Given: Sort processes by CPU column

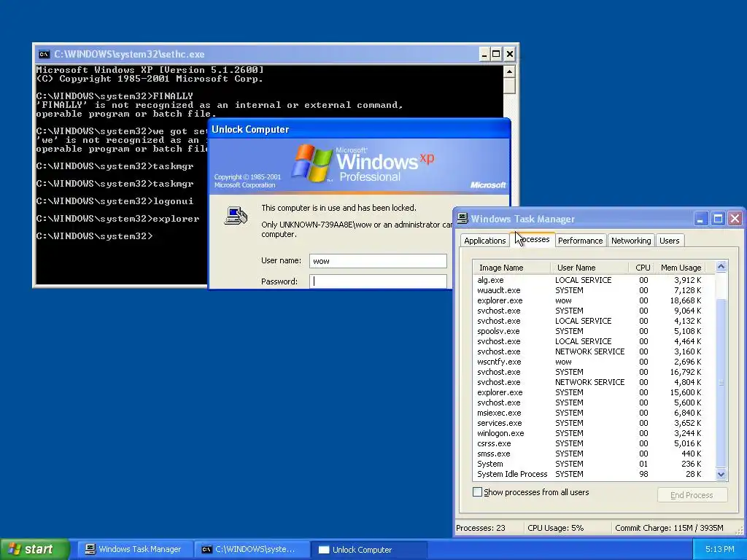Looking at the screenshot, I should coord(641,268).
